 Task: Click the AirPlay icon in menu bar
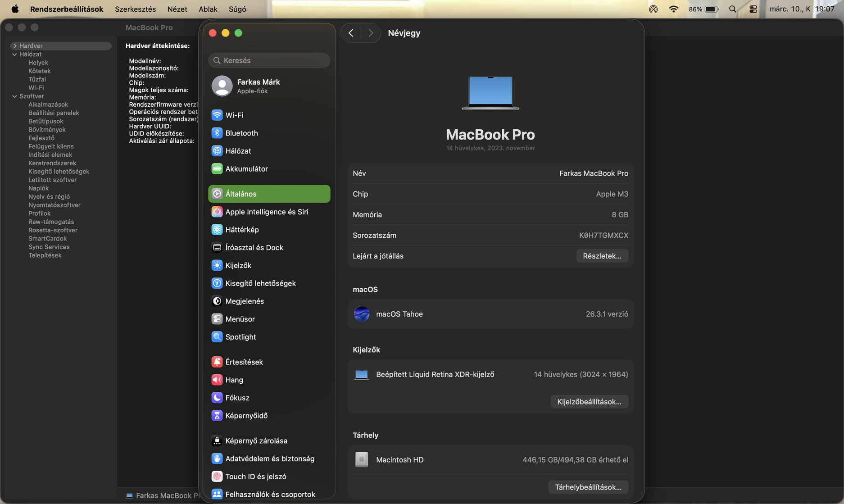pyautogui.click(x=653, y=9)
